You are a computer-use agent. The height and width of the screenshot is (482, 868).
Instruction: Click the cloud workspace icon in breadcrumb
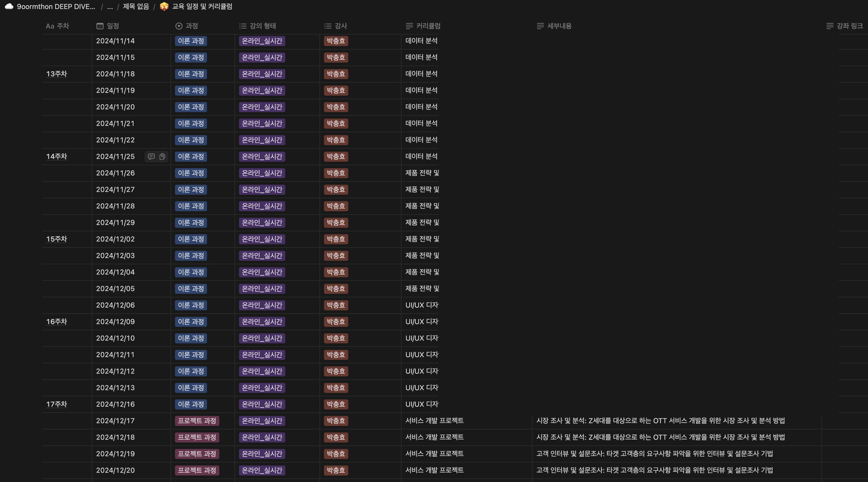coord(9,7)
